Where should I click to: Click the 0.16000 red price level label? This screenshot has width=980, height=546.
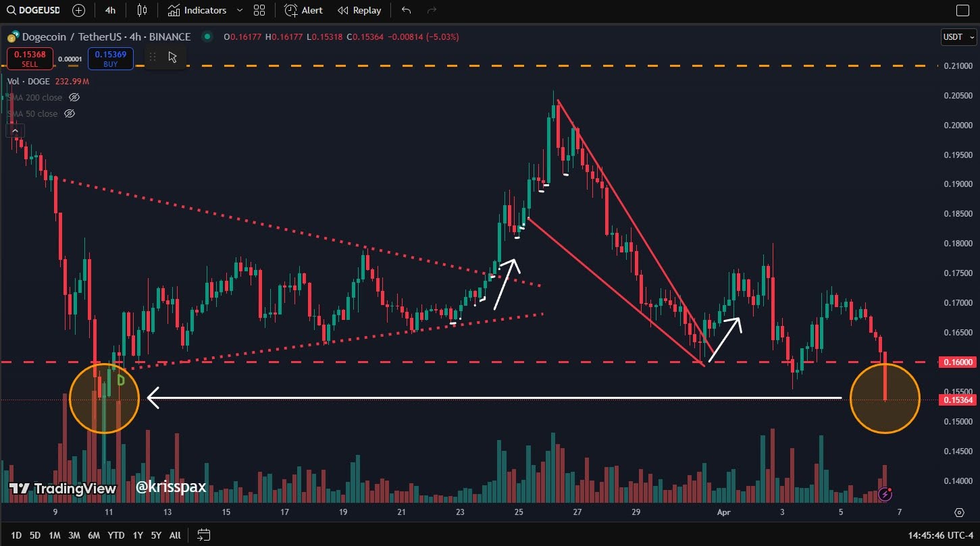point(959,362)
